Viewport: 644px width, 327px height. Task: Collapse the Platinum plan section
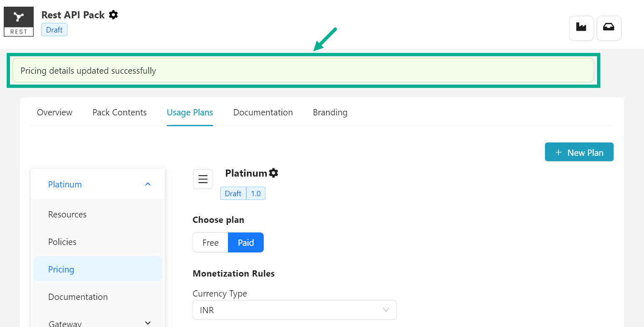click(x=148, y=184)
